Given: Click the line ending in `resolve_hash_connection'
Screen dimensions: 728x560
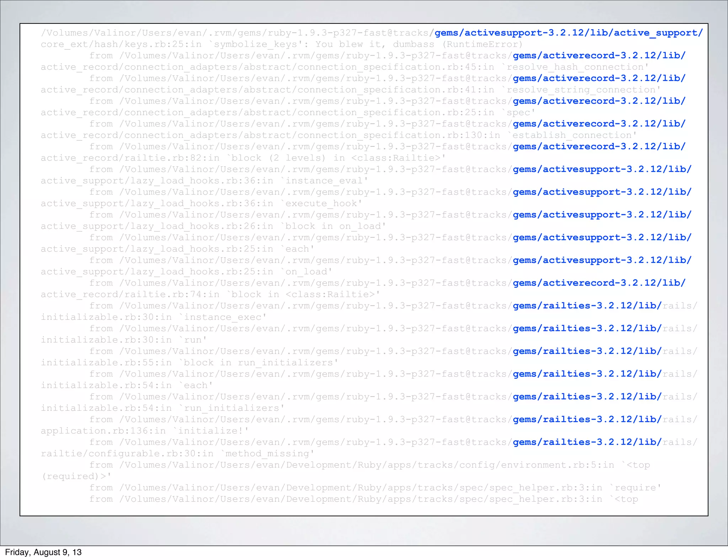Looking at the screenshot, I should coord(345,67).
